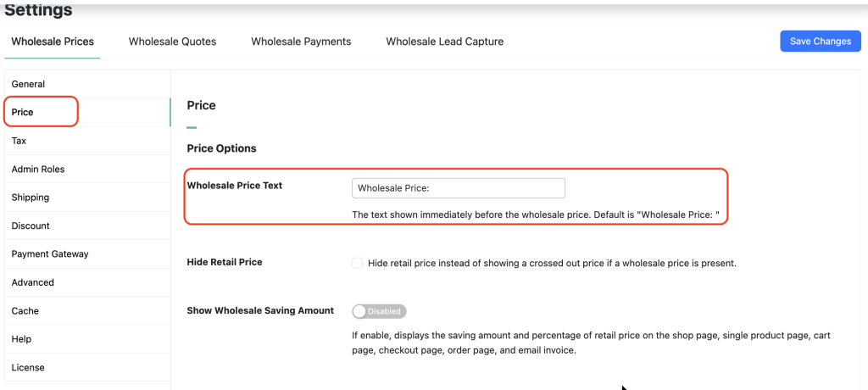Open General settings in sidebar
The width and height of the screenshot is (868, 390).
tap(29, 84)
